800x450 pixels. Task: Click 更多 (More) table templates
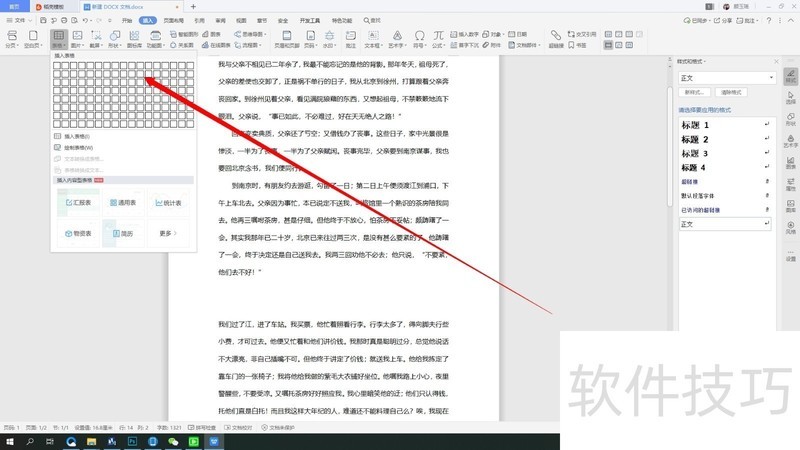coord(168,233)
